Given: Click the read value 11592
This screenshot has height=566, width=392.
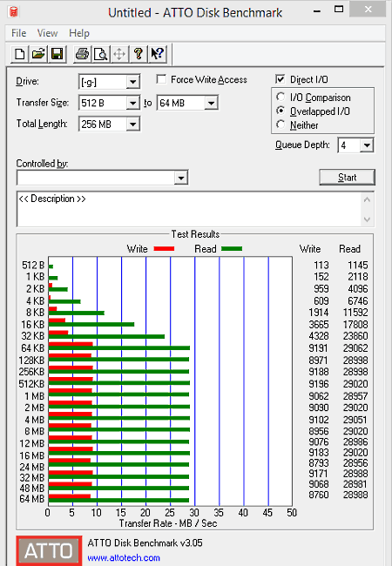Looking at the screenshot, I should pos(355,313).
